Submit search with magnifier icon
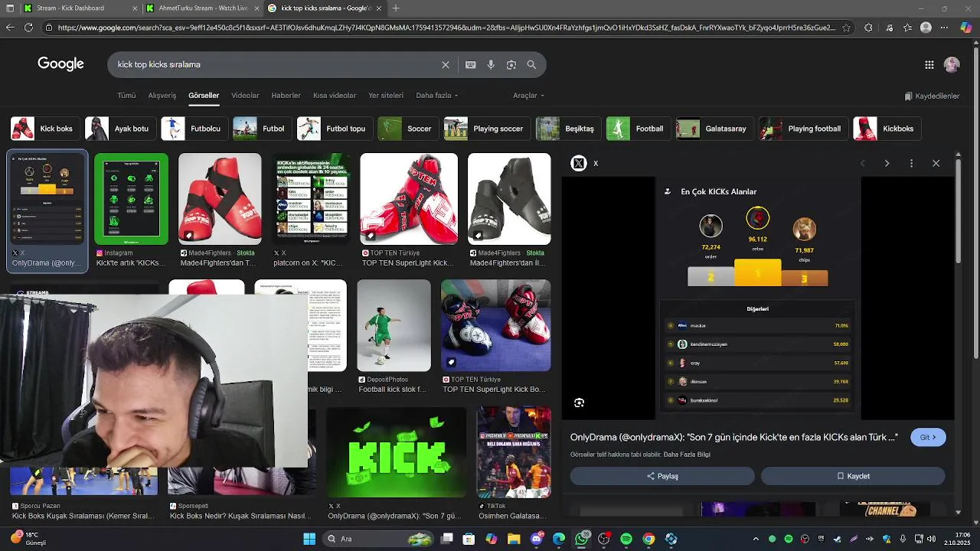This screenshot has height=551, width=980. click(531, 65)
